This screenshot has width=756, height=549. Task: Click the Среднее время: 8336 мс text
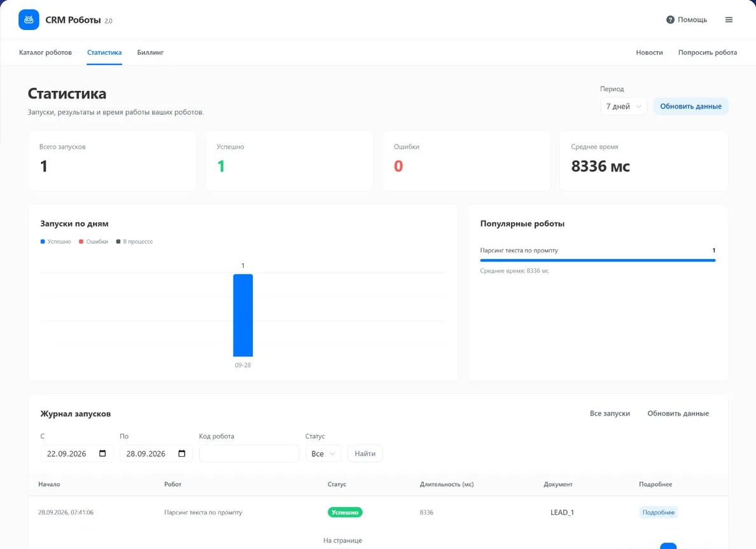click(x=514, y=271)
